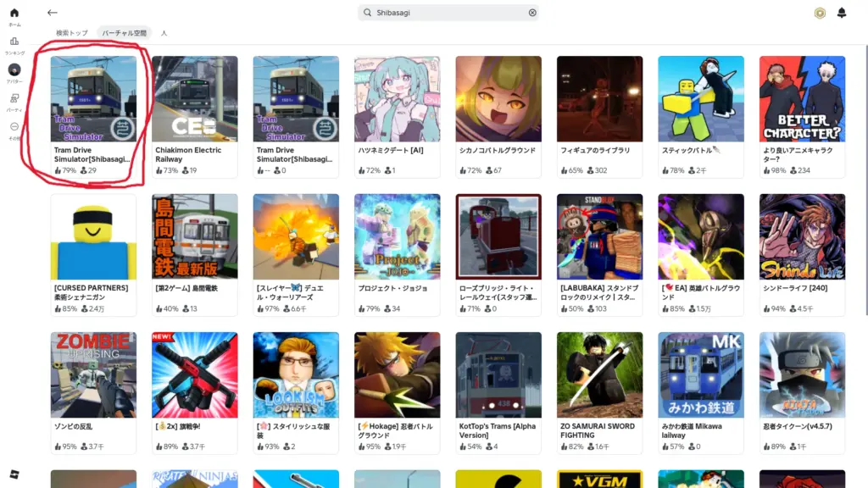Viewport: 868px width, 488px height.
Task: Click the ZO SAMURAI SWORD FIGHTING title
Action: pos(598,430)
